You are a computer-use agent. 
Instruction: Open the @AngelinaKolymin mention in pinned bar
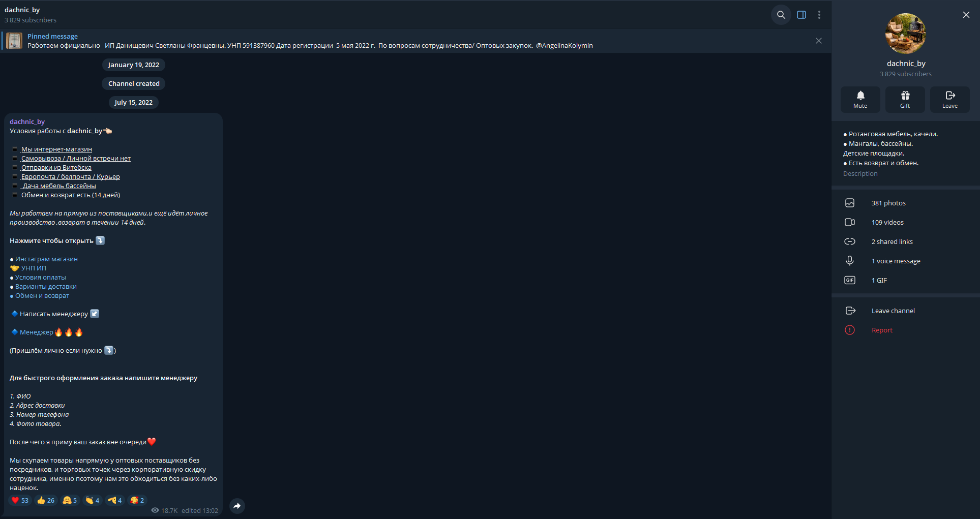tap(564, 45)
